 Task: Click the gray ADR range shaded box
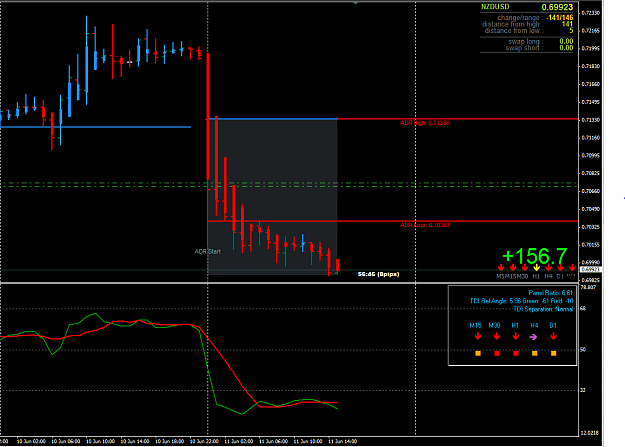pyautogui.click(x=273, y=197)
